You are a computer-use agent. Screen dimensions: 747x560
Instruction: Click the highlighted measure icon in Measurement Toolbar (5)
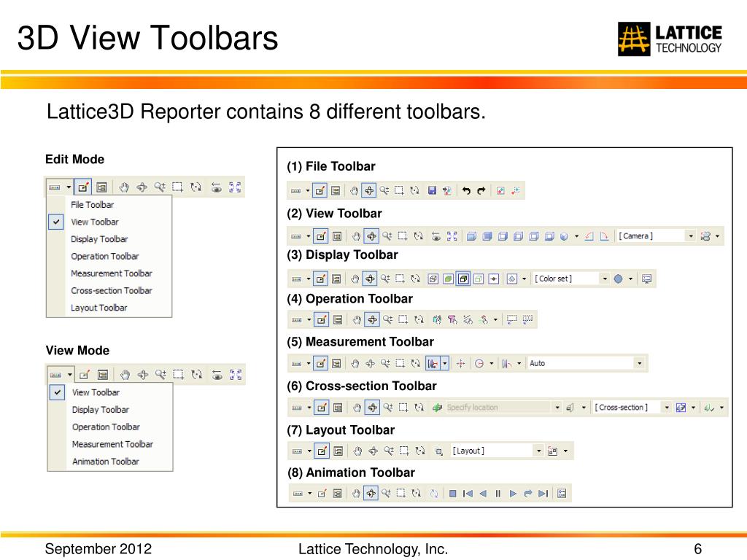[433, 363]
